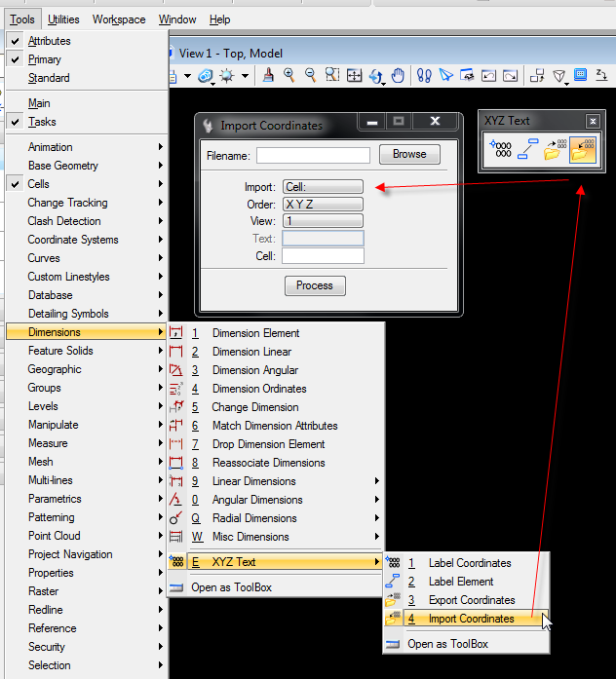The height and width of the screenshot is (679, 616).
Task: Click the View Display Mode cube icon
Action: (206, 76)
